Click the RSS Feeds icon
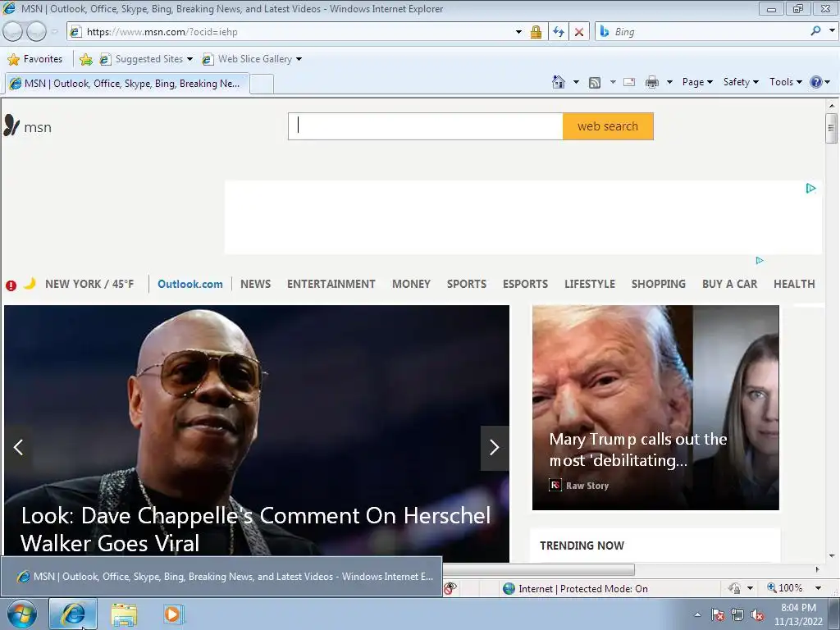 595,83
